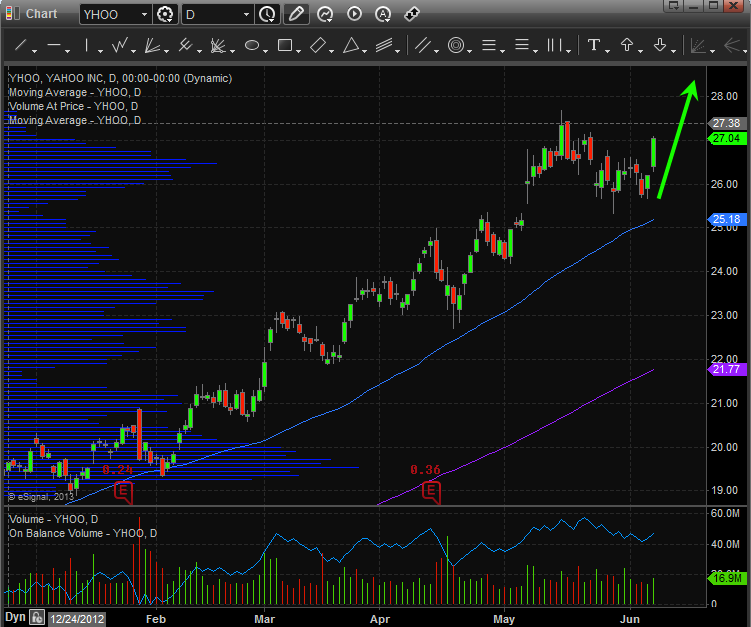Select the Text annotation tool

coord(593,46)
